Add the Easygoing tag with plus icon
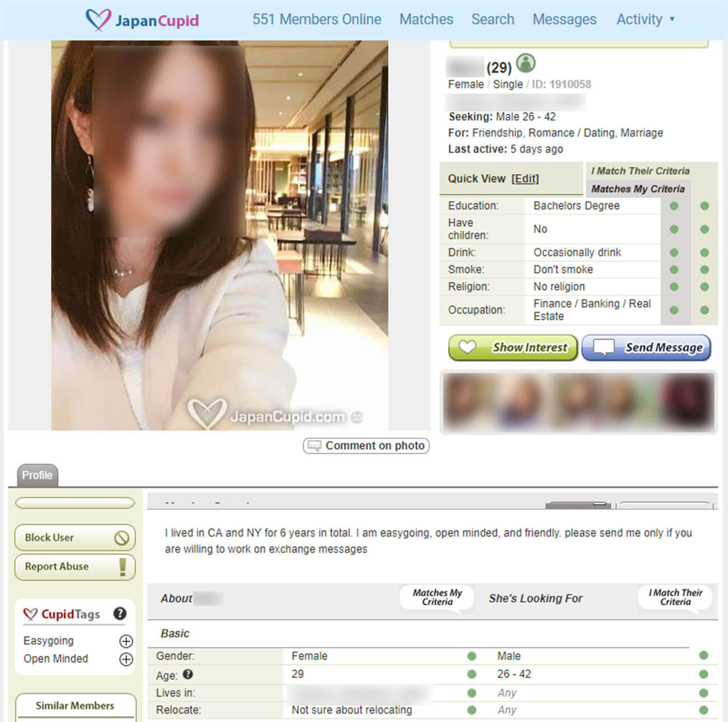The image size is (728, 722). (x=126, y=641)
